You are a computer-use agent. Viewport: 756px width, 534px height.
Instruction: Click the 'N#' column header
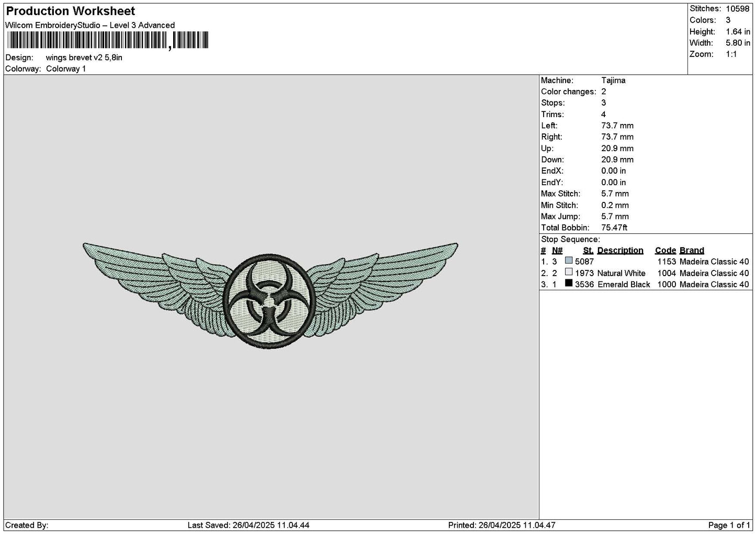(x=557, y=251)
